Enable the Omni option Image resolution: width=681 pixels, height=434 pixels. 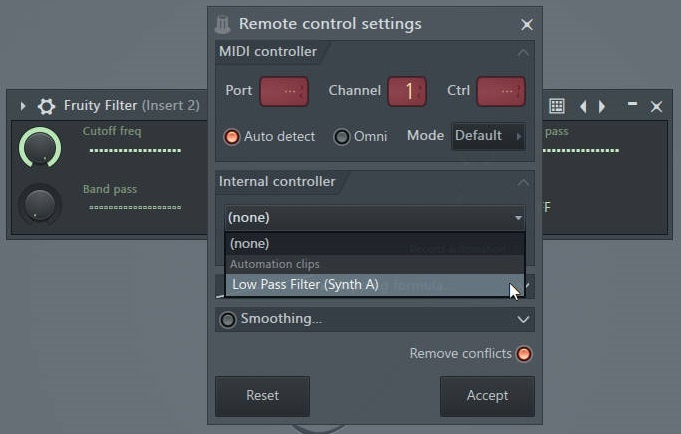coord(342,137)
